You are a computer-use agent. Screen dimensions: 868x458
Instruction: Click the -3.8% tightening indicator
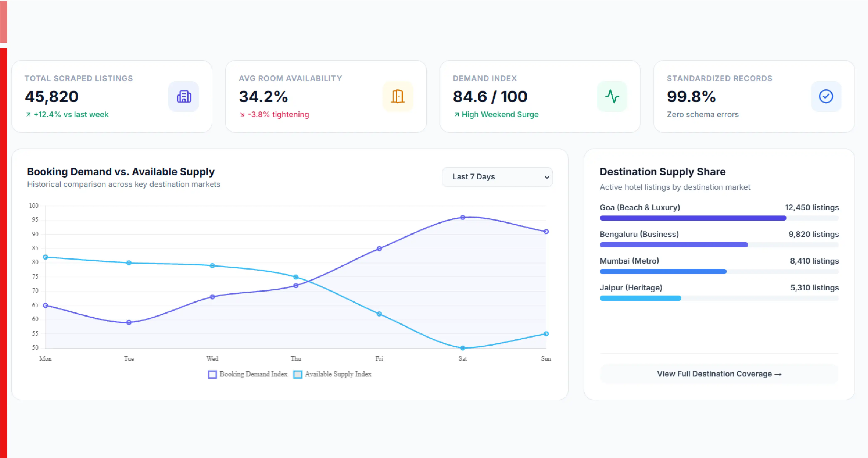(x=274, y=115)
